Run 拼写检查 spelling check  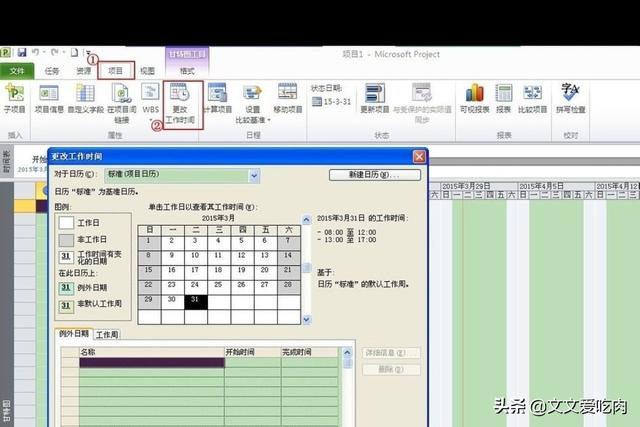click(x=572, y=98)
